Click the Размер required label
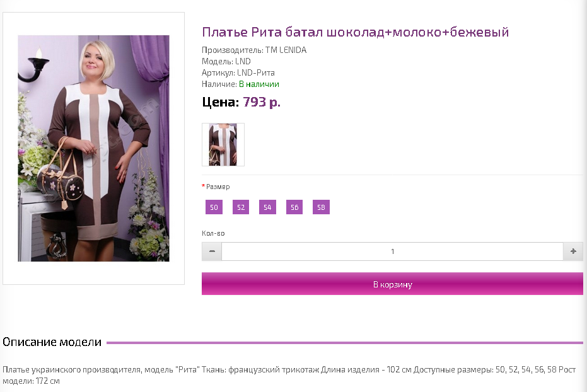This screenshot has width=587, height=392. point(216,187)
